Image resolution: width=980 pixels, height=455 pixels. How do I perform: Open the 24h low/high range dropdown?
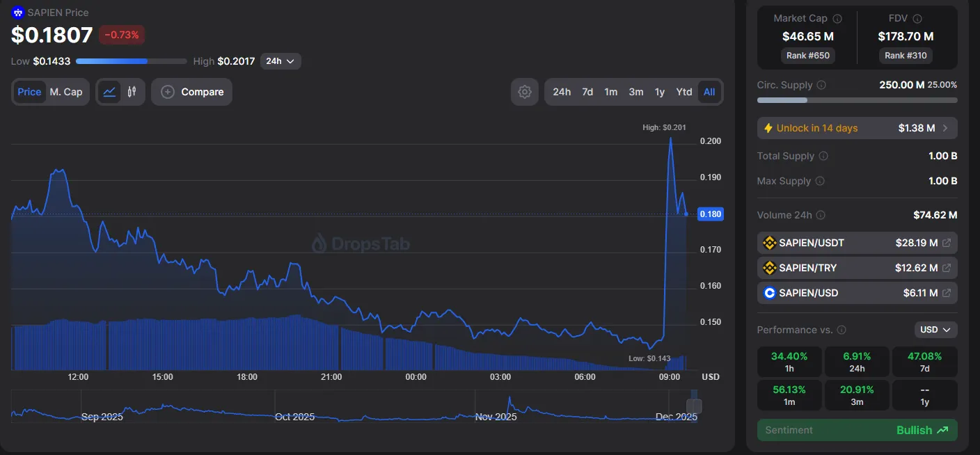point(280,61)
